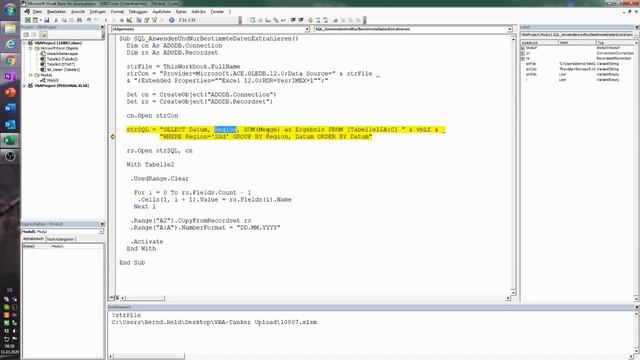Open Object Browser toolbar icon
The width and height of the screenshot is (640, 360).
click(x=154, y=20)
